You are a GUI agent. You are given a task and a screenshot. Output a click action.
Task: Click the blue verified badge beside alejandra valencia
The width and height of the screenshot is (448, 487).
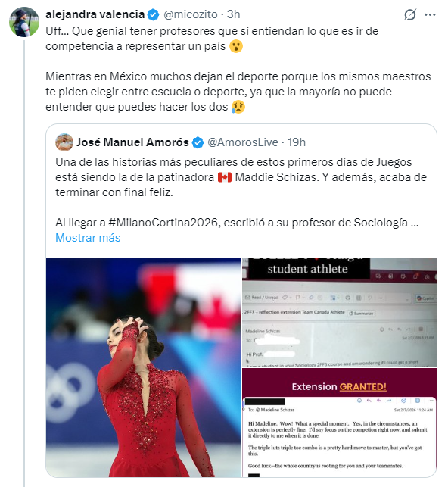point(153,14)
